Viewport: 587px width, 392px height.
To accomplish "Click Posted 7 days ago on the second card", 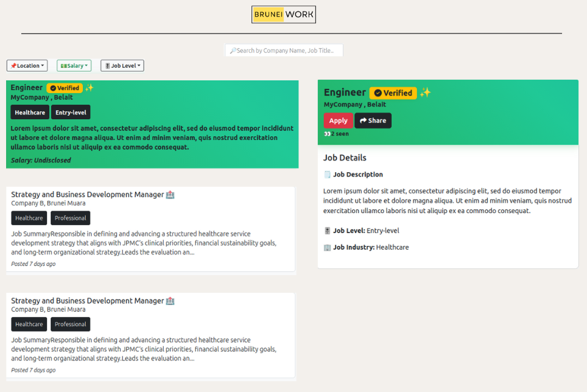I will tap(33, 370).
